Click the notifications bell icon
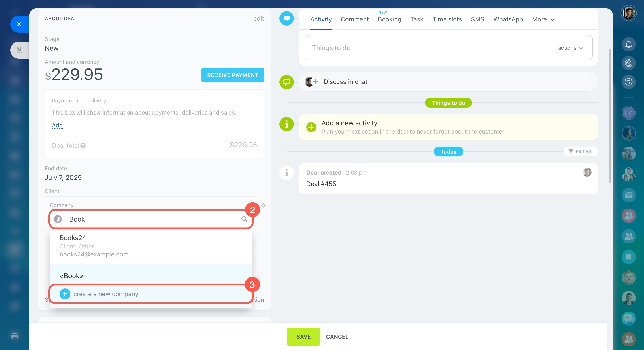Image resolution: width=644 pixels, height=350 pixels. click(x=629, y=45)
